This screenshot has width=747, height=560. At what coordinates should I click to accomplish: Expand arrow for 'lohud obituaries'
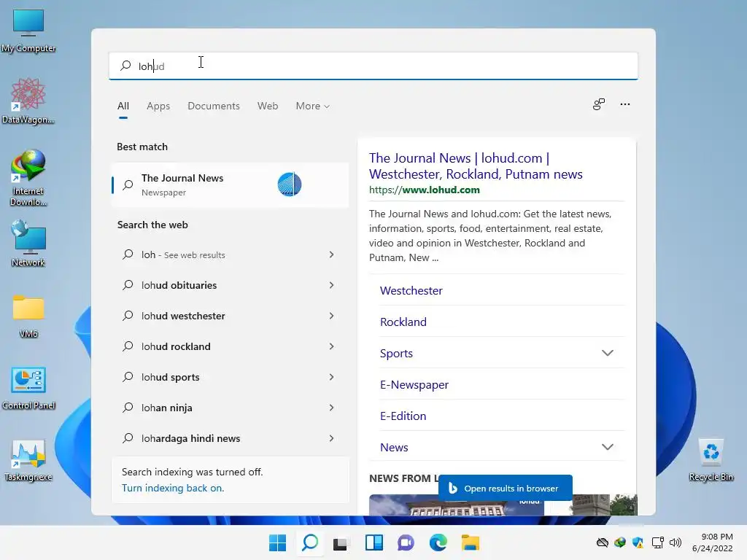pos(332,285)
